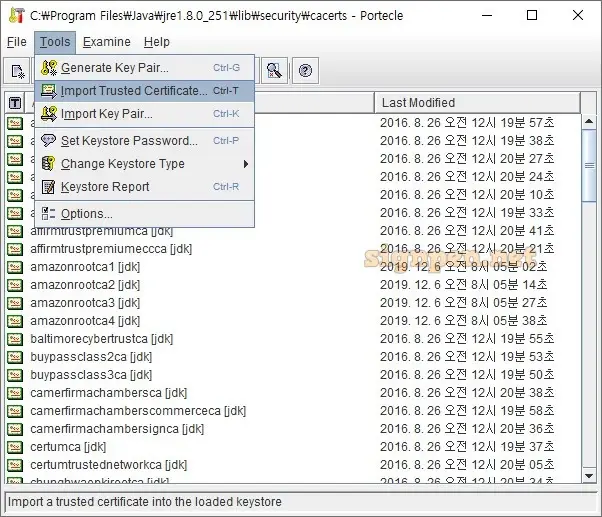Open the File menu
Image resolution: width=602 pixels, height=517 pixels.
pos(17,42)
